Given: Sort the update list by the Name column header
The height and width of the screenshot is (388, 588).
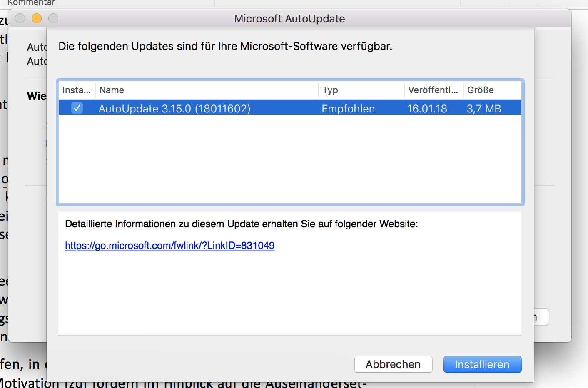Looking at the screenshot, I should [x=207, y=90].
